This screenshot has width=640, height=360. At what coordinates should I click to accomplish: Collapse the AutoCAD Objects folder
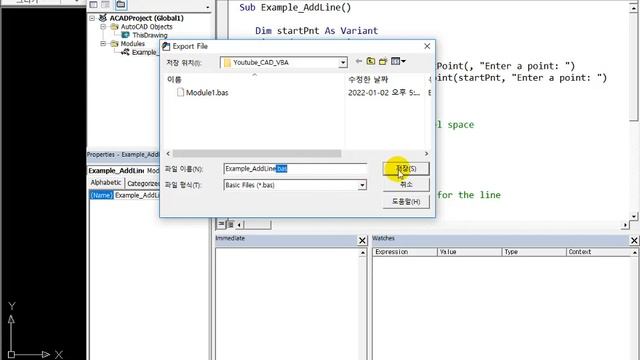pyautogui.click(x=103, y=27)
